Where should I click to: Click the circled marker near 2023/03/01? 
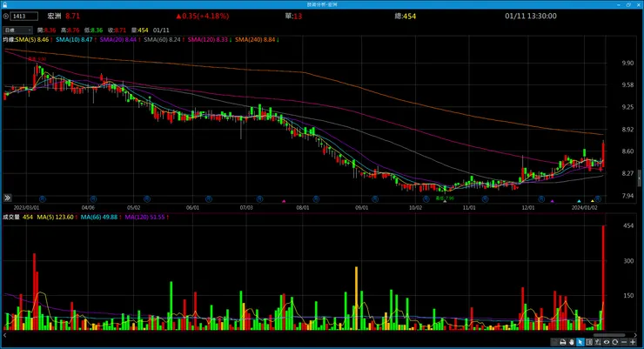click(x=43, y=198)
